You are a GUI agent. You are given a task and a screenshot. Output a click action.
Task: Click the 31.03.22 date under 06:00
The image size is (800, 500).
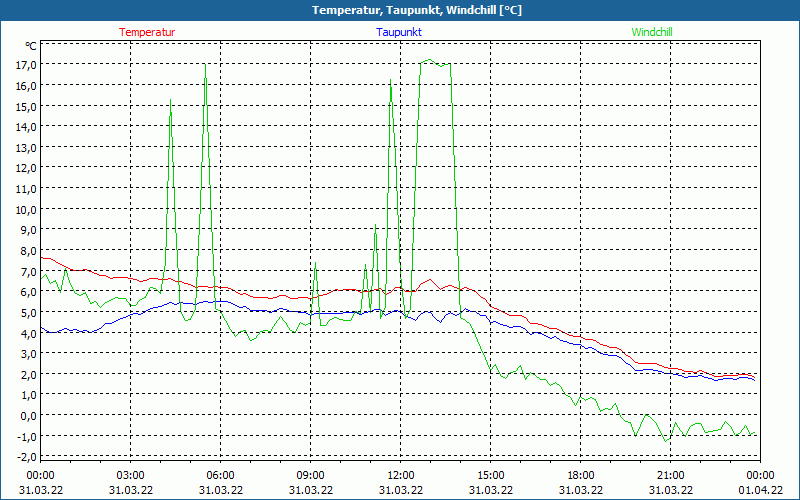click(x=220, y=490)
